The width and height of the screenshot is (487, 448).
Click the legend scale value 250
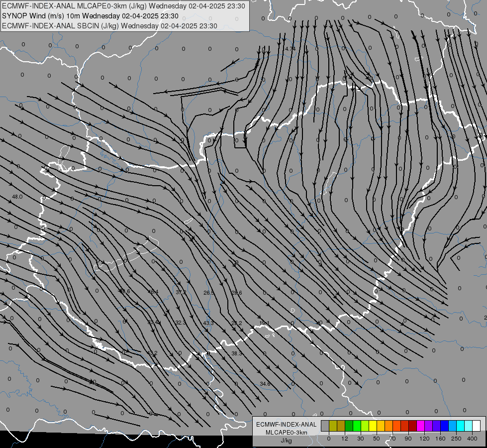pos(456,439)
